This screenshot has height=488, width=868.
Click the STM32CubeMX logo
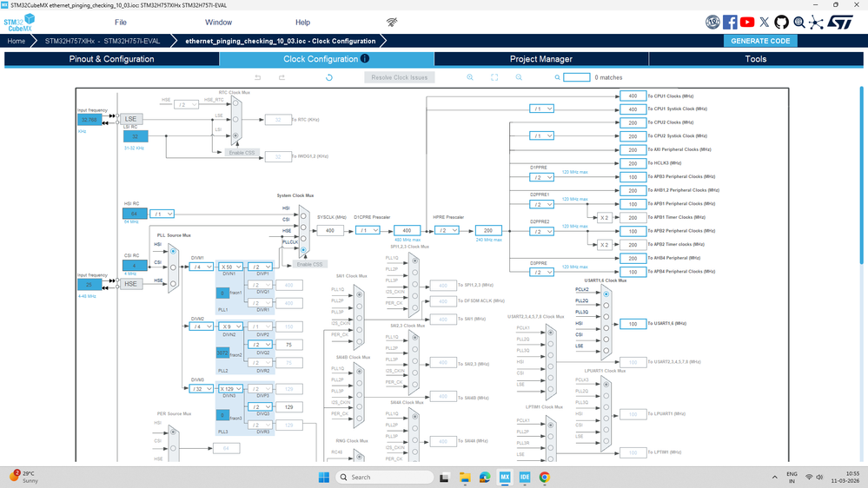coord(19,23)
